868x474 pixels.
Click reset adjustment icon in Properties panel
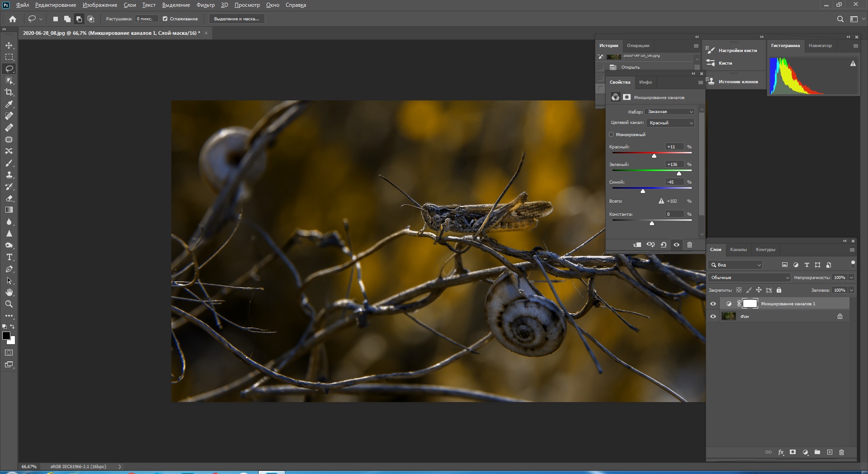[x=664, y=245]
